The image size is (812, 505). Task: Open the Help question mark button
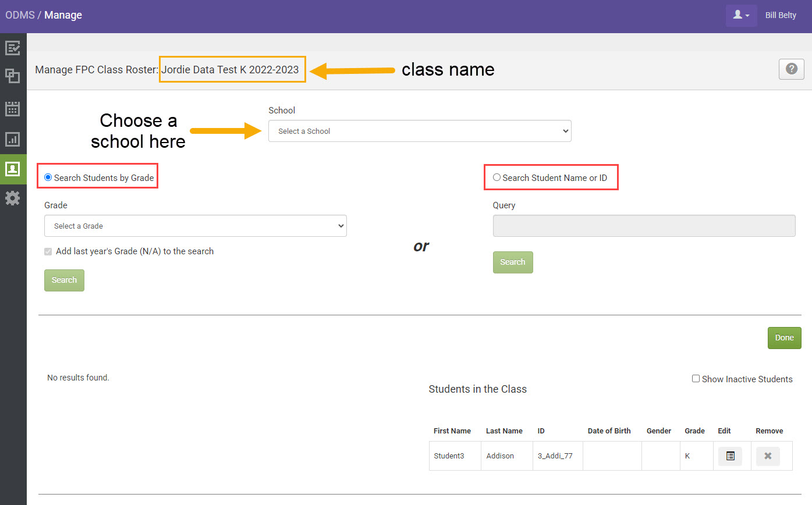click(x=791, y=69)
